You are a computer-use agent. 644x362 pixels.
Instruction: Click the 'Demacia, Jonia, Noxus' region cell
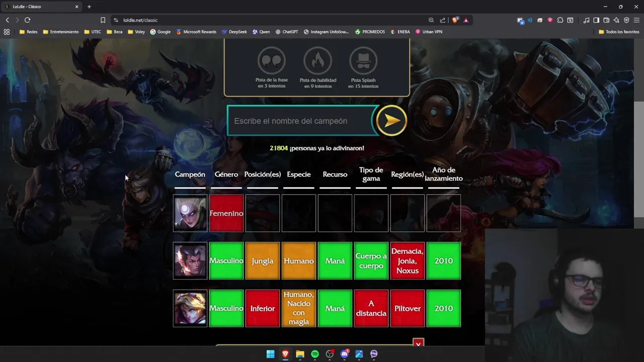point(408,260)
